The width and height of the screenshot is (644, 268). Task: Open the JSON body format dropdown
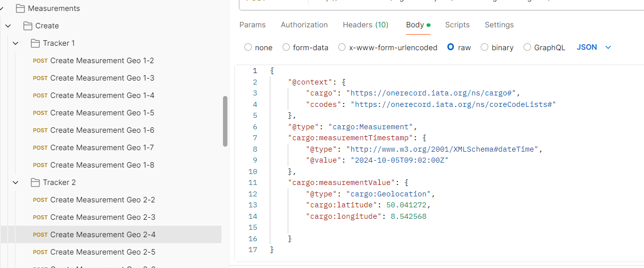pyautogui.click(x=594, y=47)
